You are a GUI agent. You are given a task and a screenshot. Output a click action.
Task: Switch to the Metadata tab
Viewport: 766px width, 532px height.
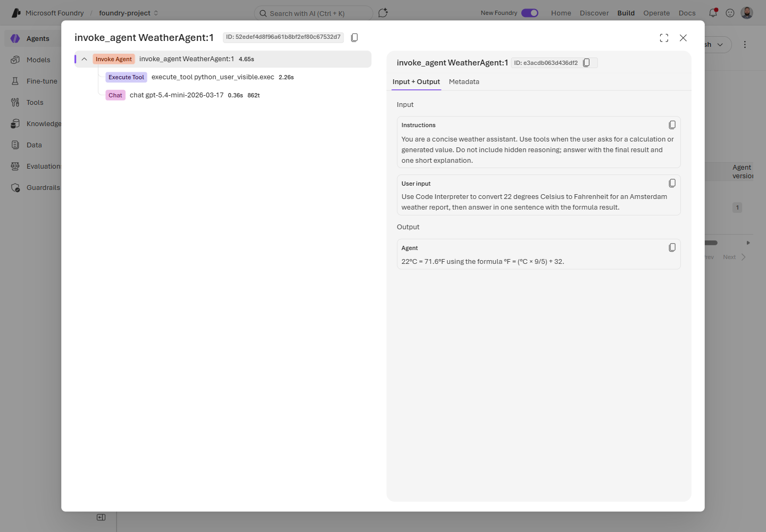464,82
